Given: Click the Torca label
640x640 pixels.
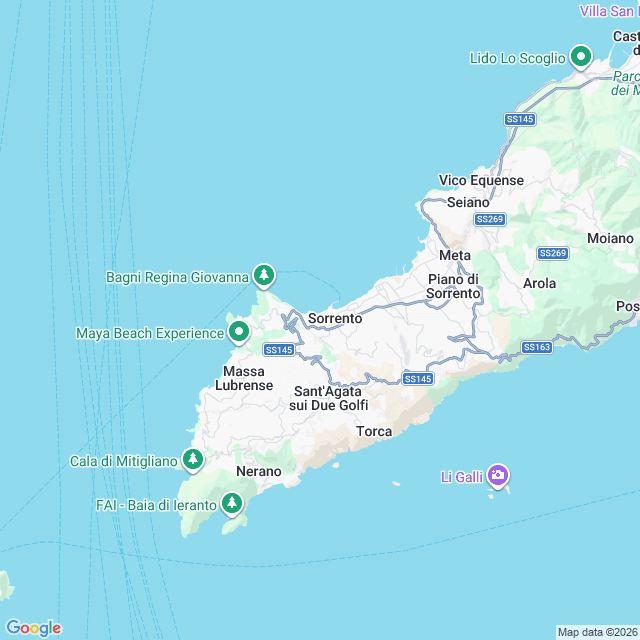Looking at the screenshot, I should tap(374, 431).
